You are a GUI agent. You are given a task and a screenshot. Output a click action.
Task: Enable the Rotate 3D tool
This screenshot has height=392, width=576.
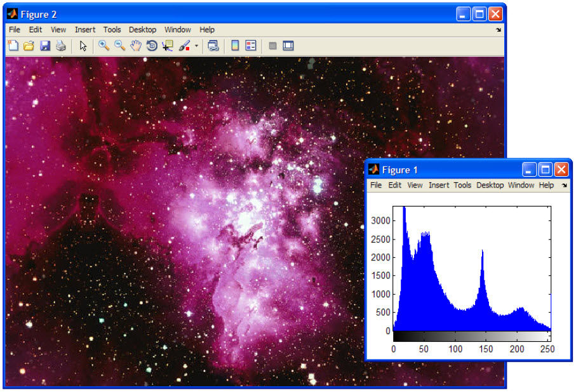(x=151, y=45)
